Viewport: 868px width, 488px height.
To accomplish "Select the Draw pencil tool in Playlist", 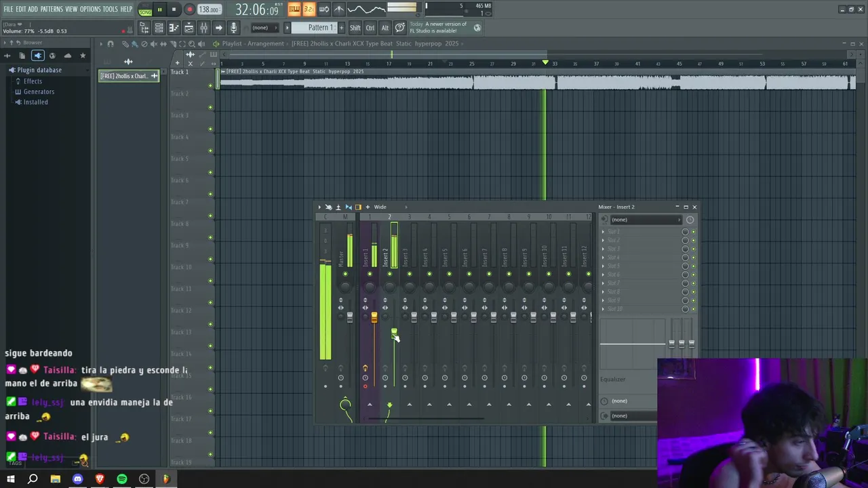I will (x=125, y=44).
